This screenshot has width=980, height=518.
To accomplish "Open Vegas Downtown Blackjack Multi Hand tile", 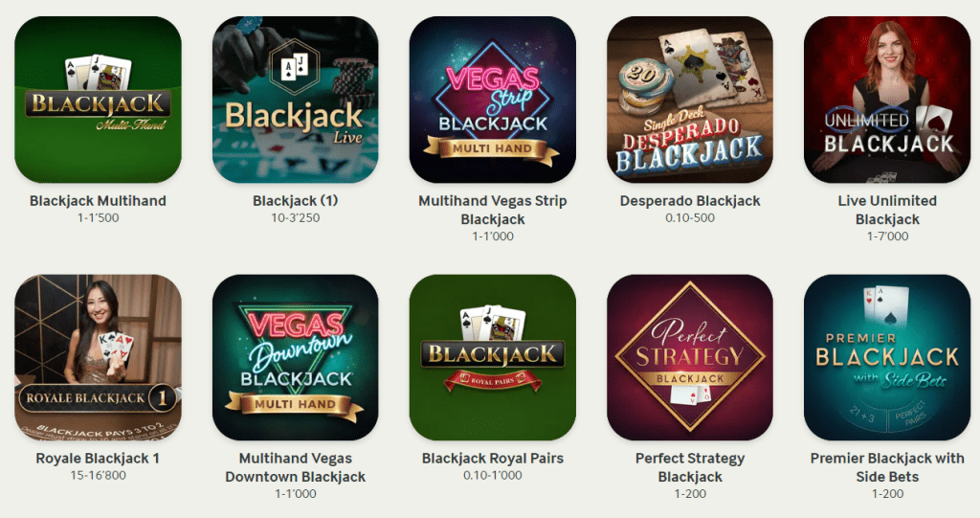I will pyautogui.click(x=295, y=357).
